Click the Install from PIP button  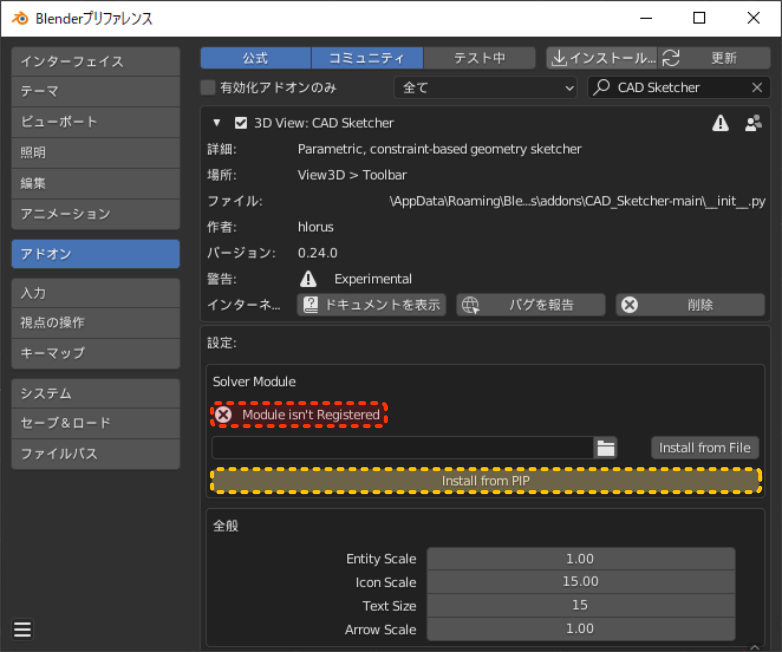click(x=486, y=481)
